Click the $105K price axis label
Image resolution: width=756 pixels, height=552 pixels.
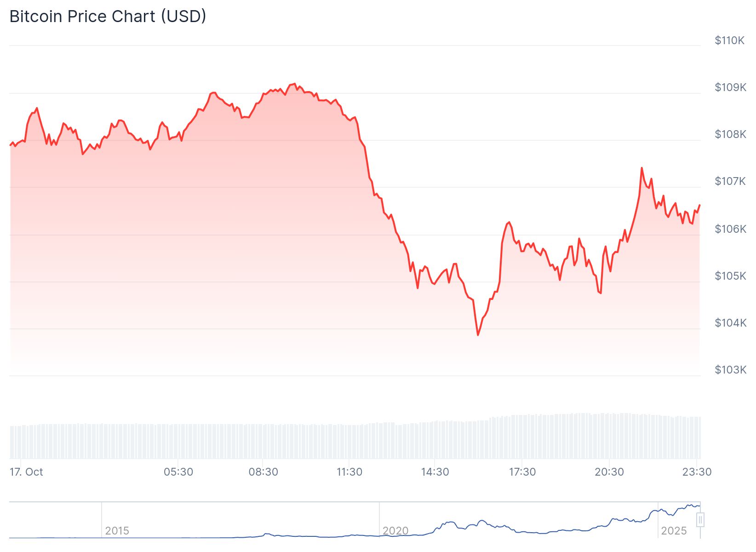click(x=730, y=276)
